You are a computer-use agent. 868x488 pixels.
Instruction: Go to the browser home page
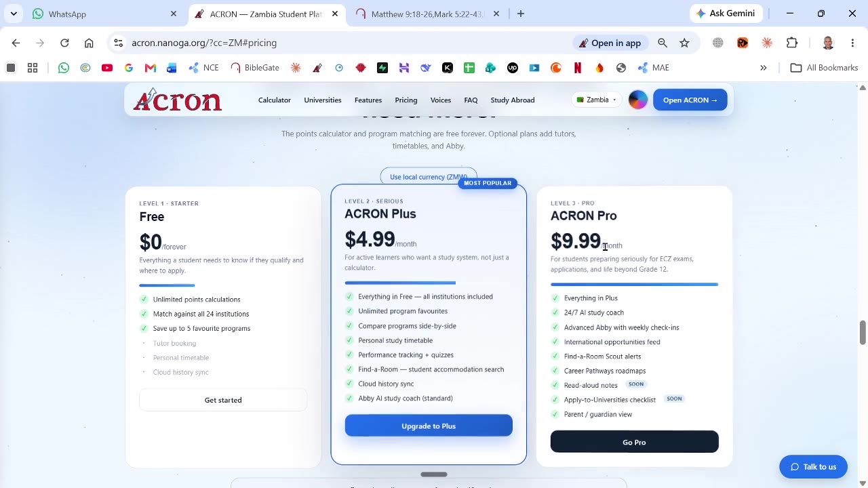pyautogui.click(x=89, y=43)
